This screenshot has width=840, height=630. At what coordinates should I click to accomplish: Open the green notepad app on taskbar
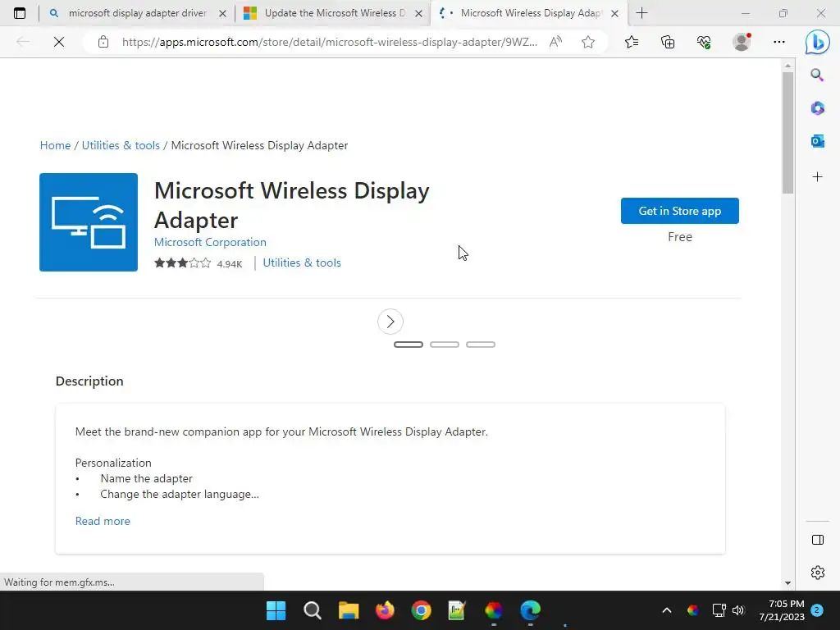click(x=457, y=610)
